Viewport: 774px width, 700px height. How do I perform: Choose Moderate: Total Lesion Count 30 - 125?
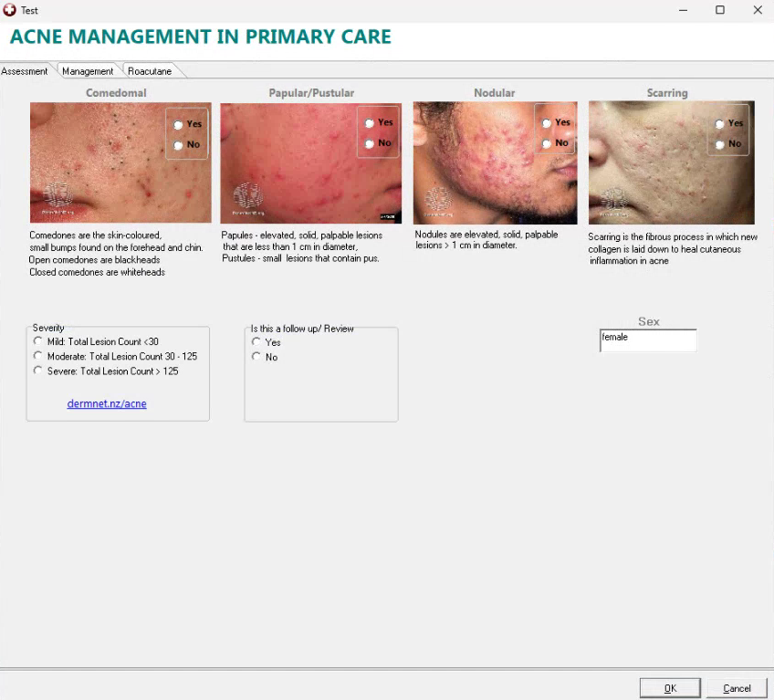click(38, 356)
